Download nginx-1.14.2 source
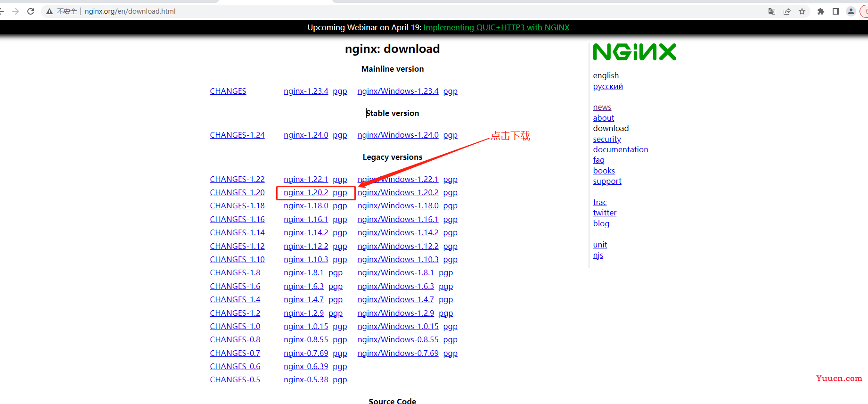 [x=306, y=232]
